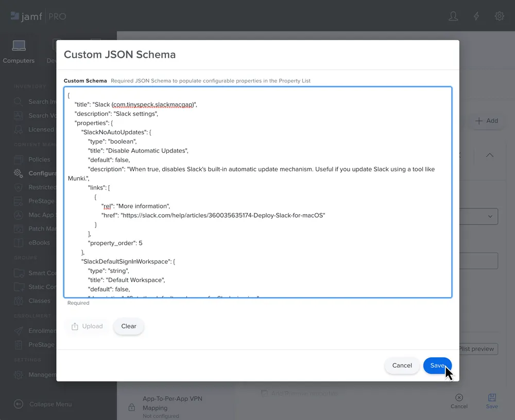This screenshot has width=515, height=420.
Task: Collapse the panel using the chevron arrow
Action: point(489,155)
